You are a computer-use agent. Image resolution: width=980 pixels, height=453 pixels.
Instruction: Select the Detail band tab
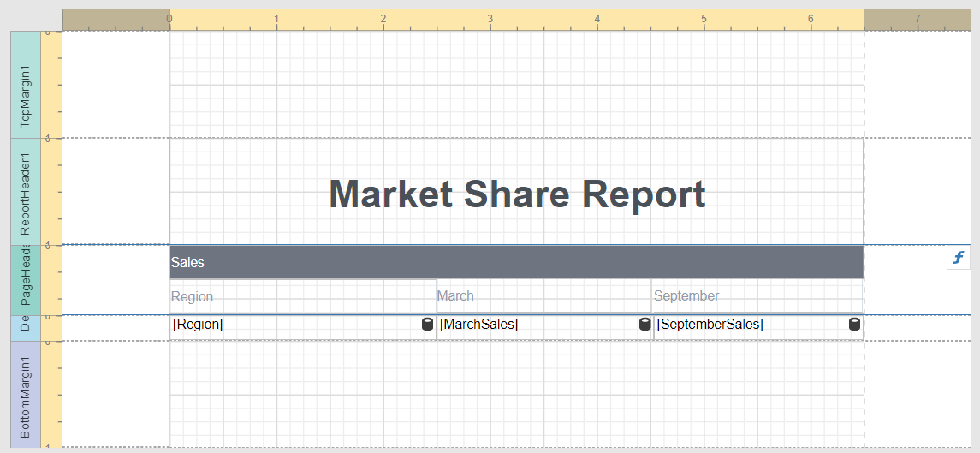pyautogui.click(x=26, y=328)
